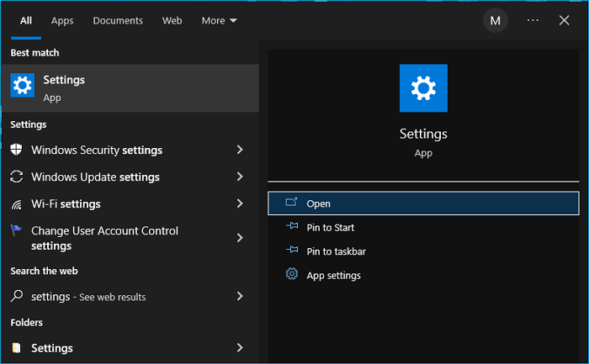Choose Open in the actions list
The width and height of the screenshot is (589, 364).
(x=423, y=203)
